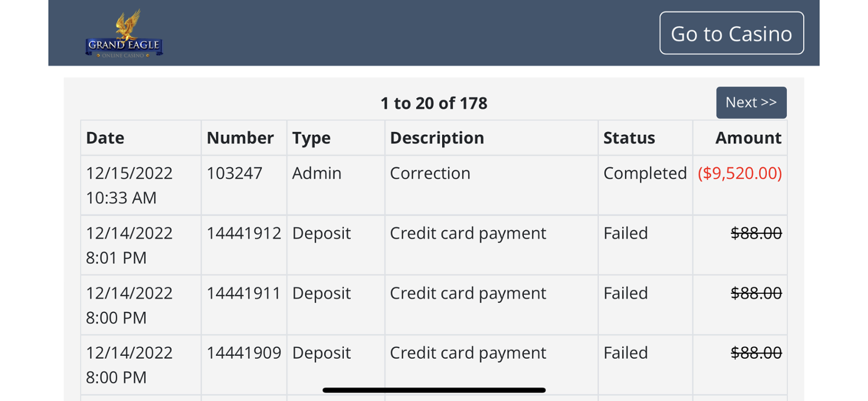Click the Amount column header
Image resolution: width=868 pixels, height=401 pixels.
click(x=748, y=138)
